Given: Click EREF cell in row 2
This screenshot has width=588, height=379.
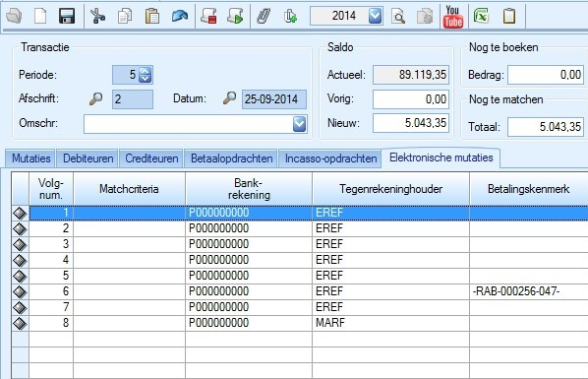Looking at the screenshot, I should pos(390,228).
